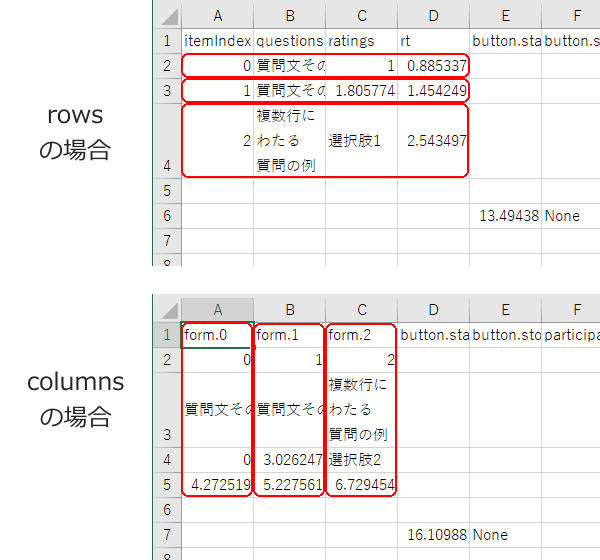Click the cell containing 2.543497
The height and width of the screenshot is (560, 600).
pyautogui.click(x=434, y=141)
